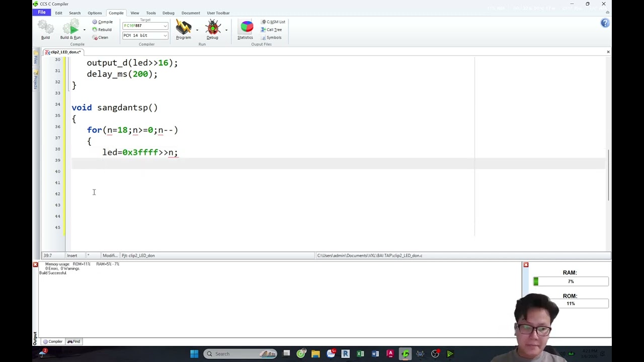Screen dimensions: 644x362
Task: Click the 'led=0x3ffff>>n;' line
Action: (140, 152)
